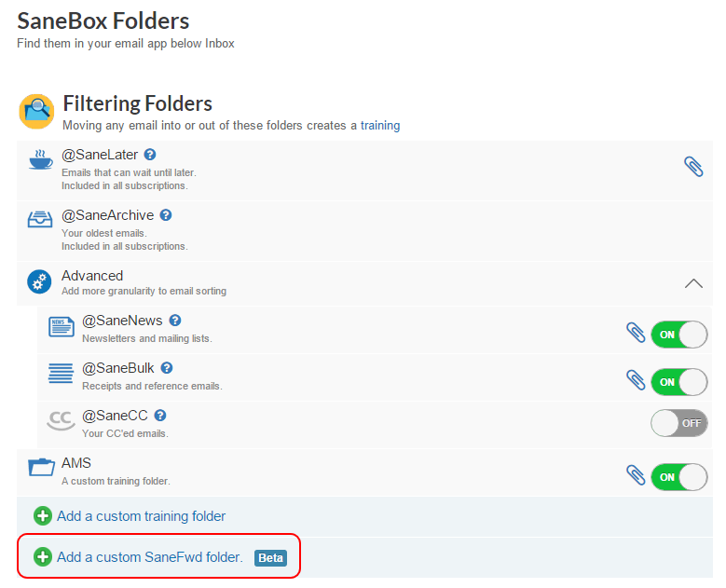The height and width of the screenshot is (588, 726).
Task: Click the @SaneBulk folder name
Action: 117,368
